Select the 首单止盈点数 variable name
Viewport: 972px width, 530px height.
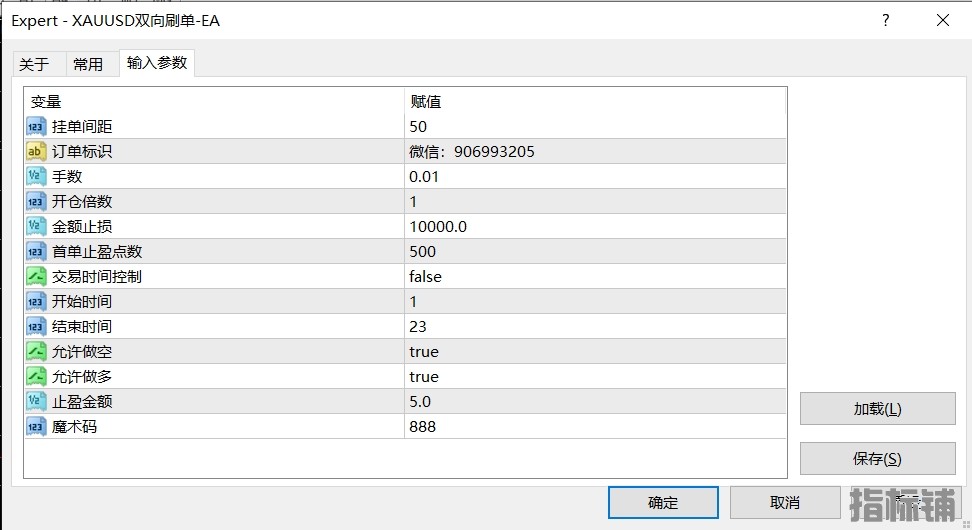(97, 252)
